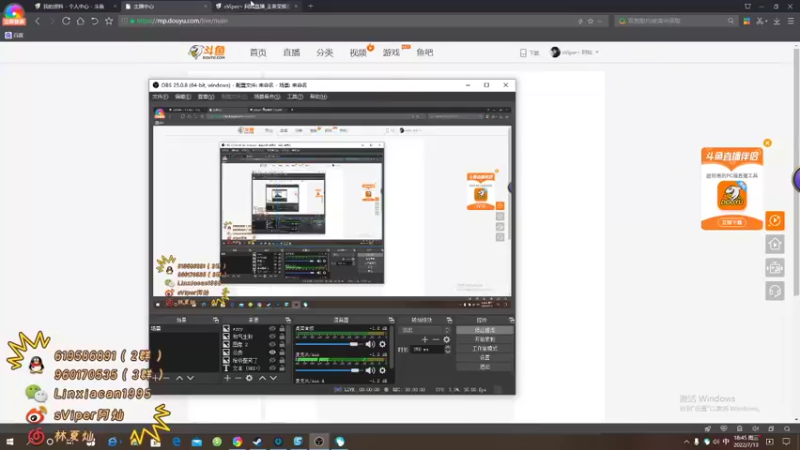
Task: Click the 鱼吧 link on Douyu navigation
Action: [x=424, y=52]
